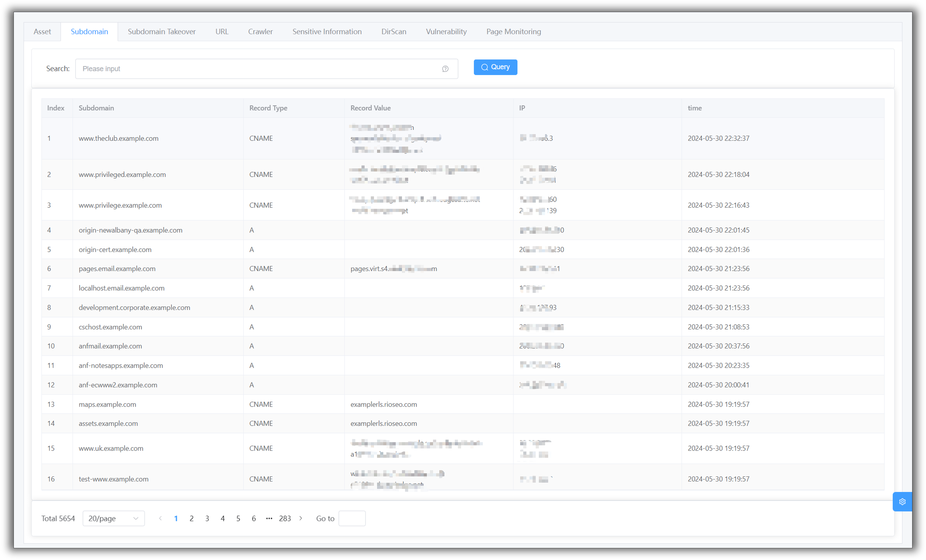Image resolution: width=926 pixels, height=560 pixels.
Task: Click the pagination ellipsis to jump pages
Action: point(269,518)
